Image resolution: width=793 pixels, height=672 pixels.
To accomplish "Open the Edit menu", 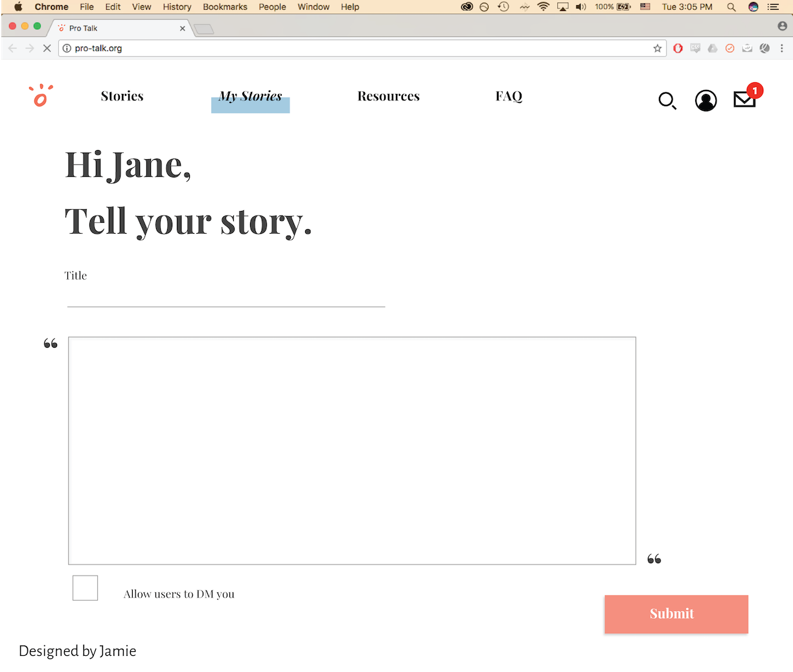I will (113, 6).
